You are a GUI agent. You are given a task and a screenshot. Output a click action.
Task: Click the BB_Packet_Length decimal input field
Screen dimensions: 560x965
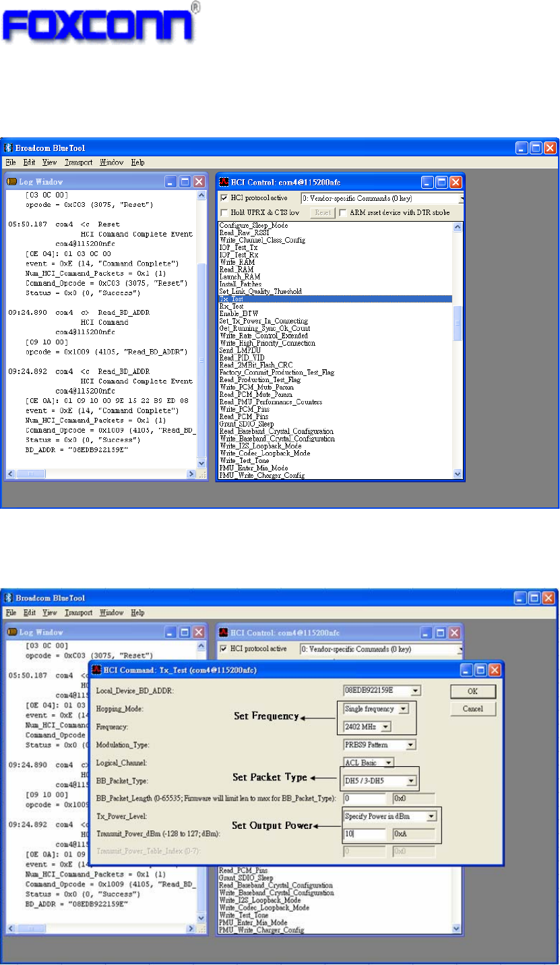tap(366, 799)
